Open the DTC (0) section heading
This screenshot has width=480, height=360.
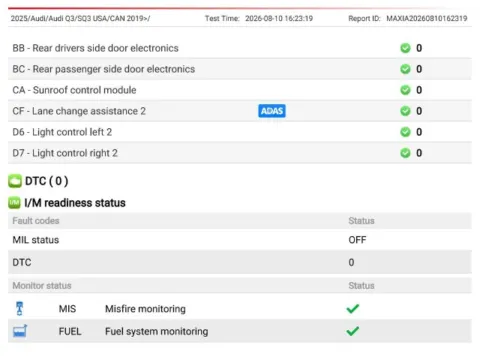click(47, 181)
